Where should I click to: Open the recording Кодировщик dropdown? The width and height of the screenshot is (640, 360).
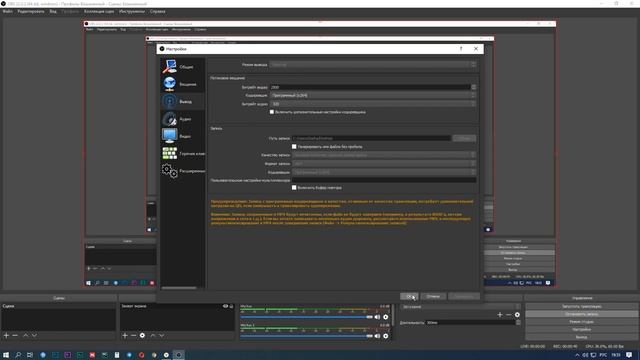[384, 172]
